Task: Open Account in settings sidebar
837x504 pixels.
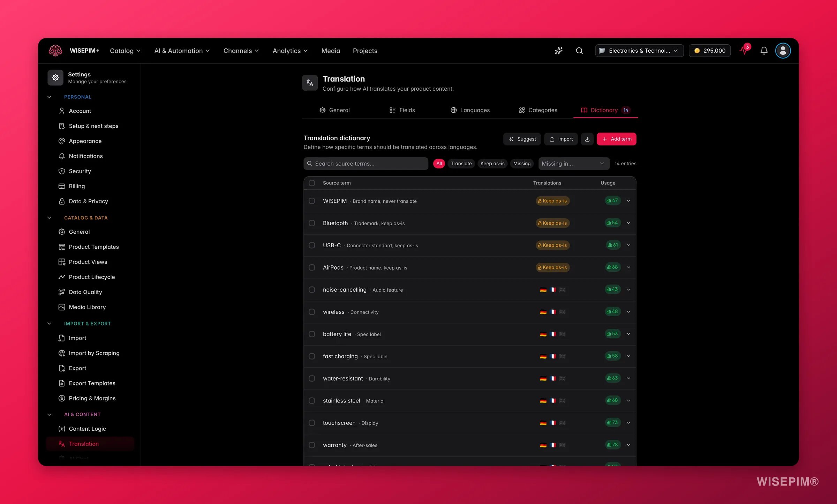Action: click(80, 111)
